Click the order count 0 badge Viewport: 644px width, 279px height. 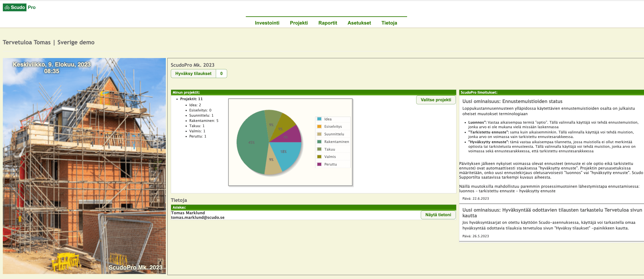221,73
